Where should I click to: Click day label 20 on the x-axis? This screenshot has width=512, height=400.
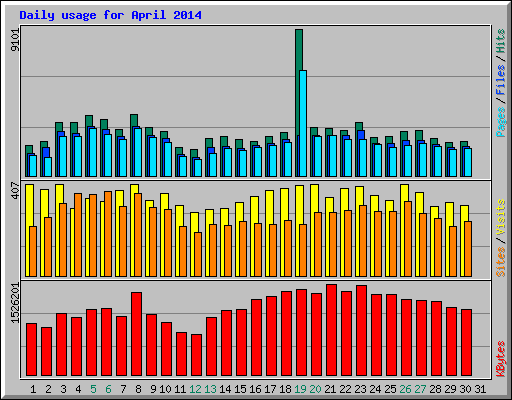pyautogui.click(x=315, y=389)
